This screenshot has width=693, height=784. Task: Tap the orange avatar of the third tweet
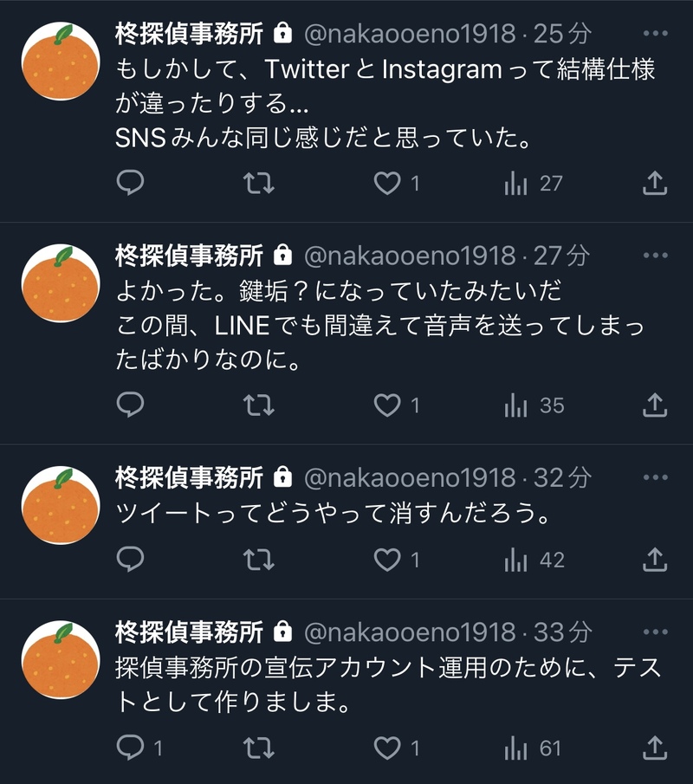click(x=60, y=505)
